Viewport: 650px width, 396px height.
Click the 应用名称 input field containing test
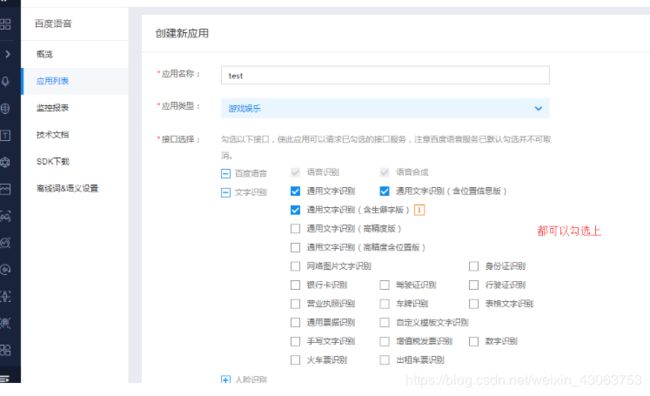(385, 75)
